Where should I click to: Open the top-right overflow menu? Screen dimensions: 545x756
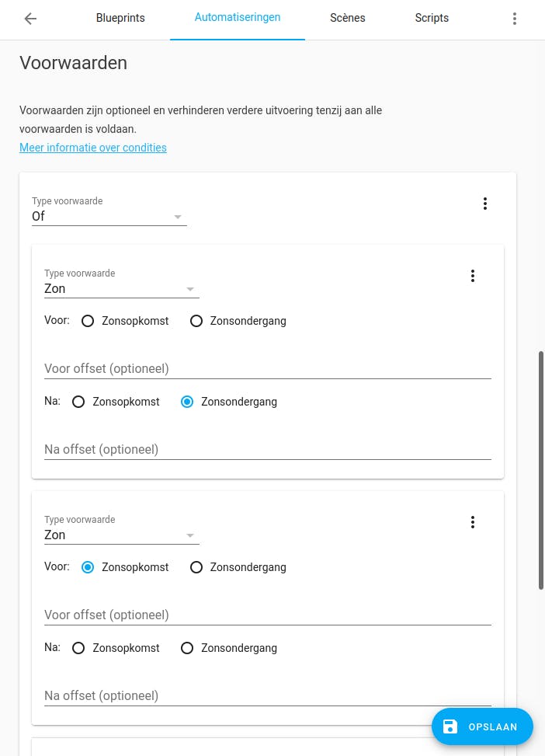pyautogui.click(x=514, y=19)
